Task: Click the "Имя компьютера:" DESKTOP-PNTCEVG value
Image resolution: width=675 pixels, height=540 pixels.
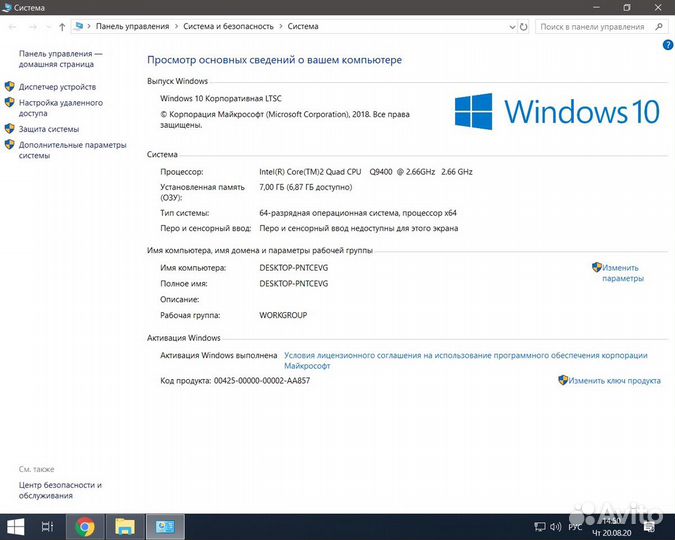Action: pos(294,268)
